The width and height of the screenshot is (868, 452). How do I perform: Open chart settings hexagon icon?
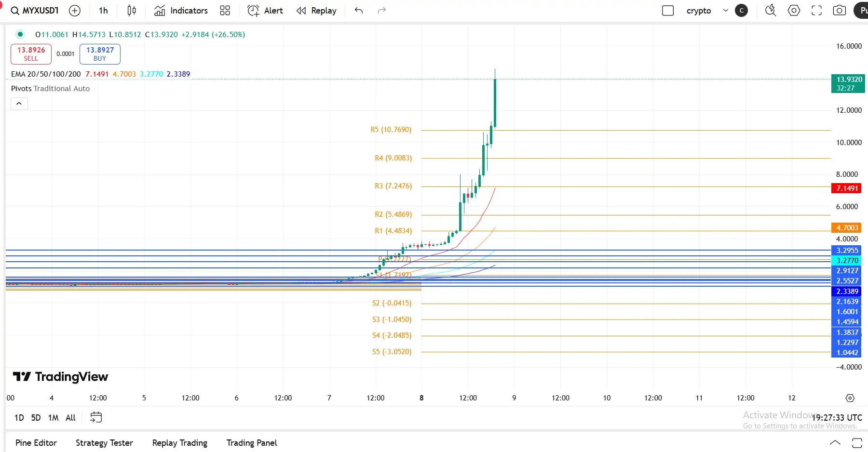(794, 11)
